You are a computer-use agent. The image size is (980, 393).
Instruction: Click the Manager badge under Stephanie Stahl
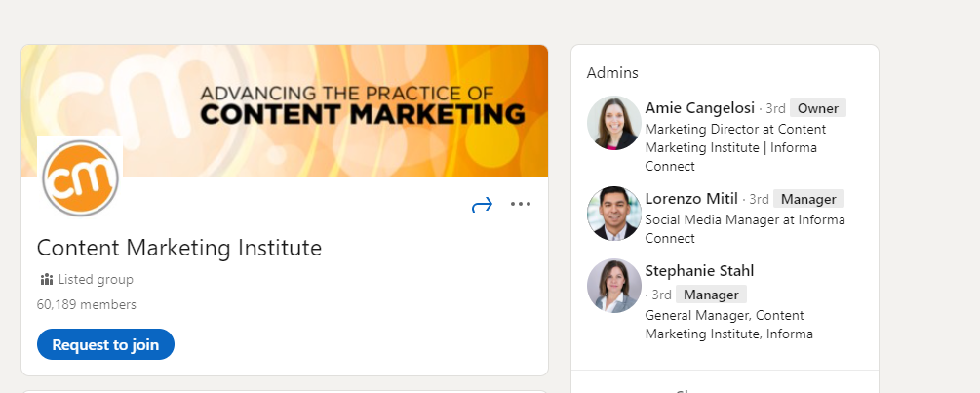[x=711, y=295]
